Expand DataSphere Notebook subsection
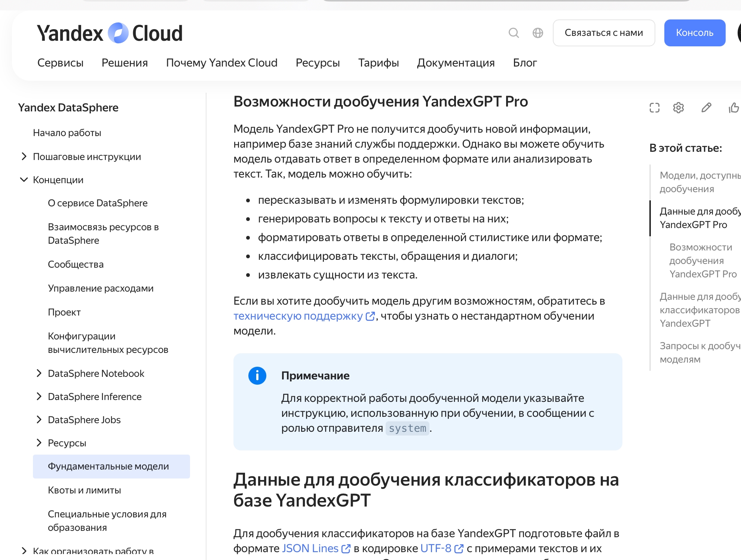 point(39,373)
